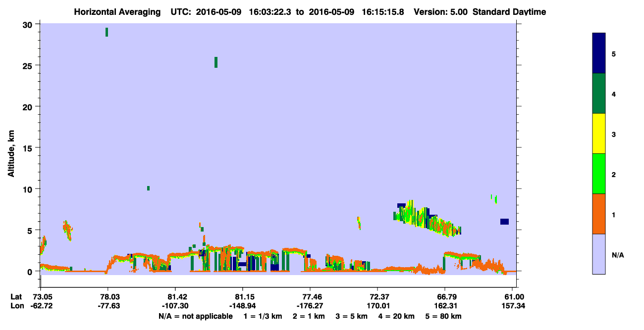The image size is (644, 330).
Task: Click the 'Lat' row label
Action: tap(16, 296)
